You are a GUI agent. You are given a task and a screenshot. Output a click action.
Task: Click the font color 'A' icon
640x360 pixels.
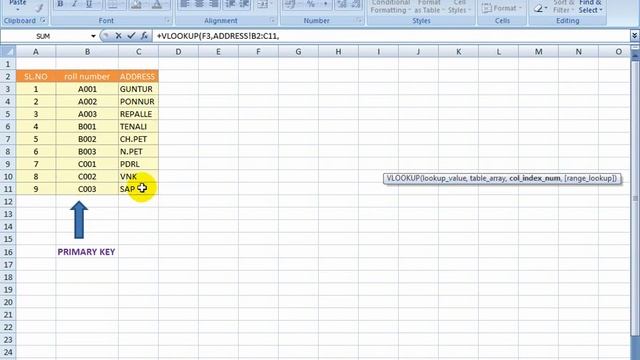pos(157,4)
